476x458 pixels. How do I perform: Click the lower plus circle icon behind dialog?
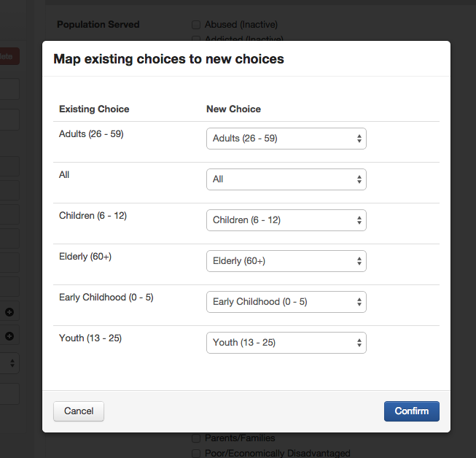[x=9, y=336]
